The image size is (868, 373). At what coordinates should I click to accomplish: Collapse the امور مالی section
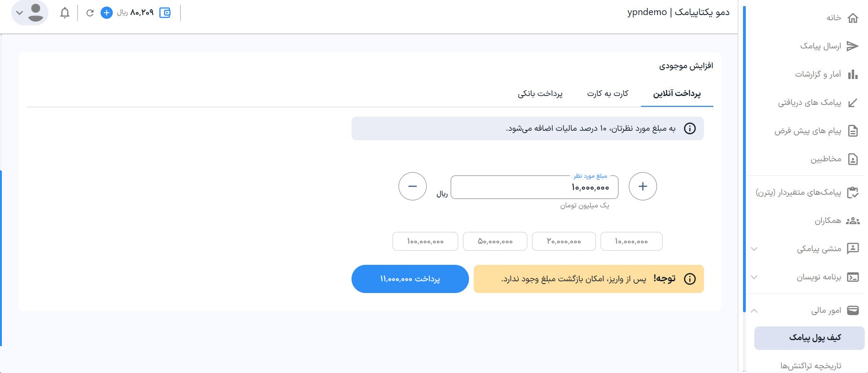[x=754, y=310]
